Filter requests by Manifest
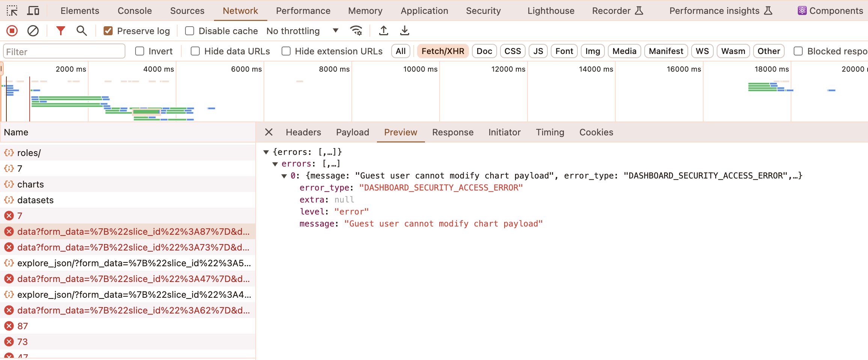Image resolution: width=868 pixels, height=360 pixels. pos(666,51)
